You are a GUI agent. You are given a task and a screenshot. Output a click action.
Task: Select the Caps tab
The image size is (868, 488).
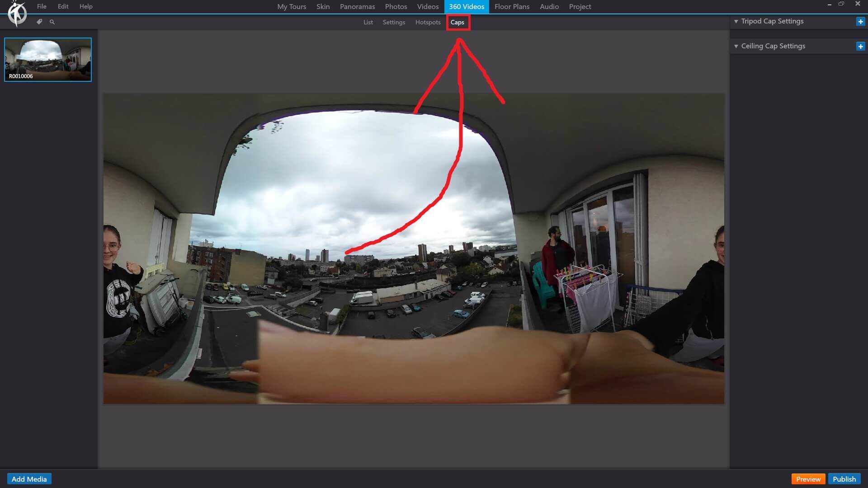point(457,22)
